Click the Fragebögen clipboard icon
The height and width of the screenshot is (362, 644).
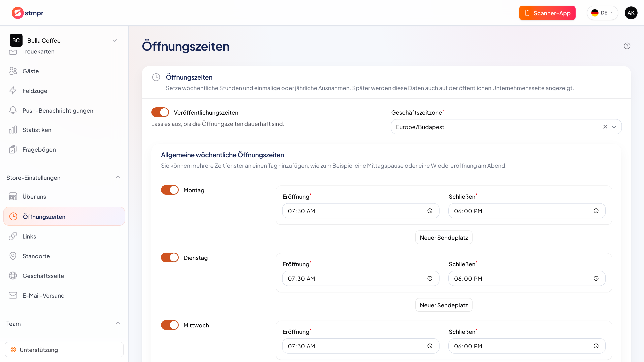[x=13, y=149]
